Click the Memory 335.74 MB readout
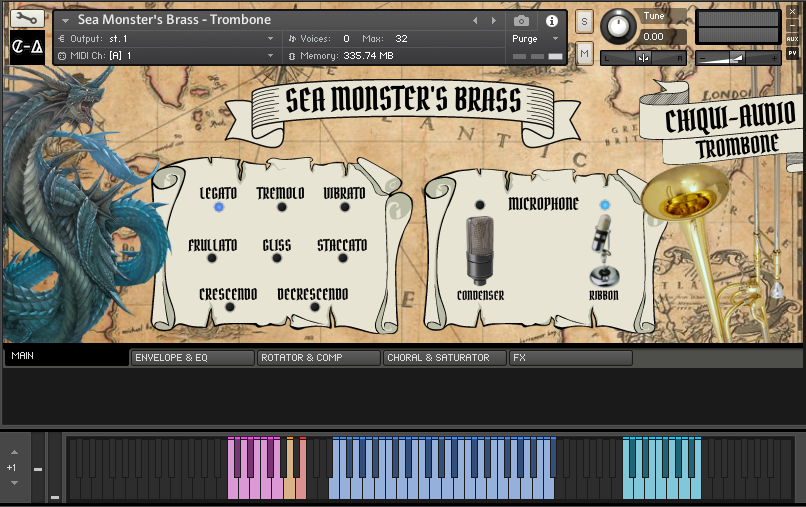Viewport: 806px width, 507px height. [x=368, y=56]
